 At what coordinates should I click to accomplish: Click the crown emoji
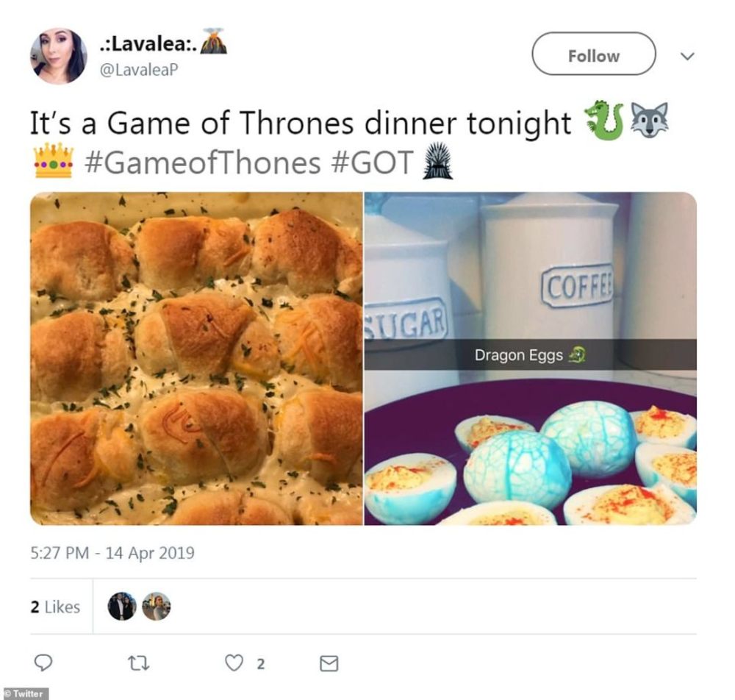(54, 161)
